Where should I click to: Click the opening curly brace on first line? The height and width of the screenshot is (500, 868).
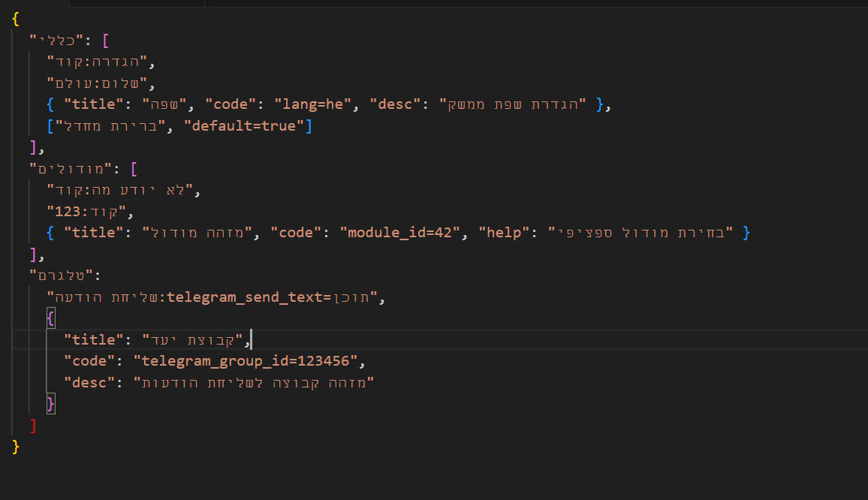(x=16, y=19)
